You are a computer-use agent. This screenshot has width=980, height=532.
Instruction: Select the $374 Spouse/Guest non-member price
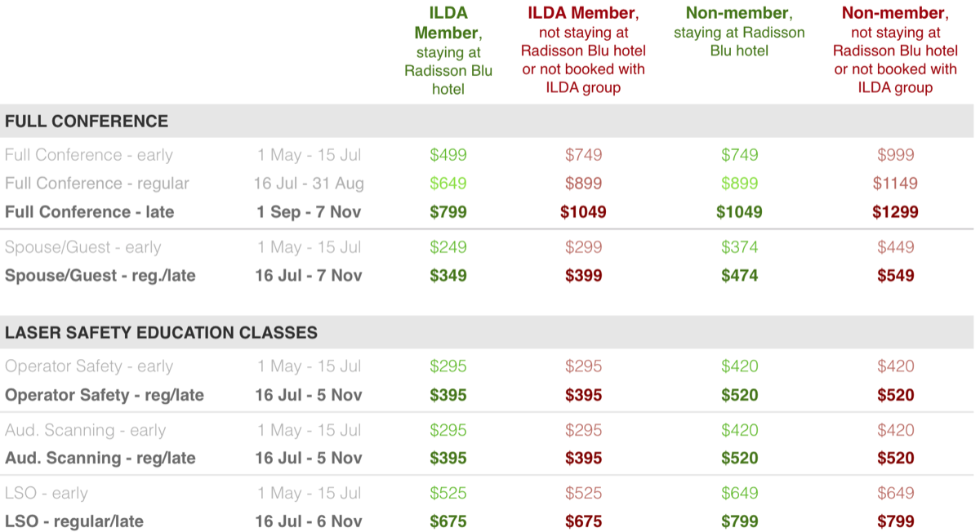click(739, 247)
